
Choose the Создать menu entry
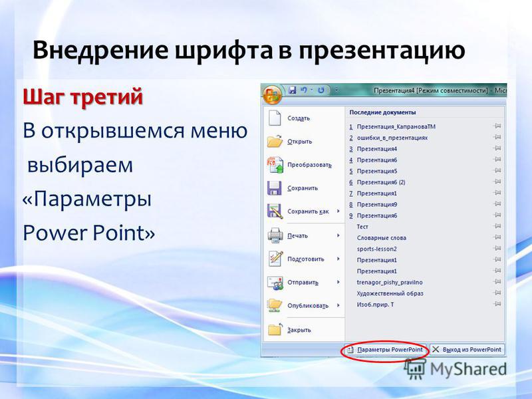click(305, 118)
